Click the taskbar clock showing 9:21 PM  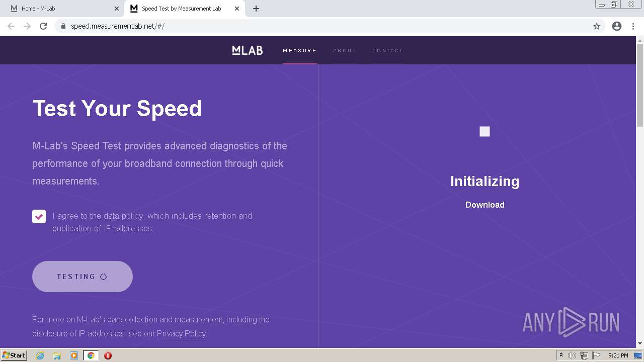coord(618,355)
